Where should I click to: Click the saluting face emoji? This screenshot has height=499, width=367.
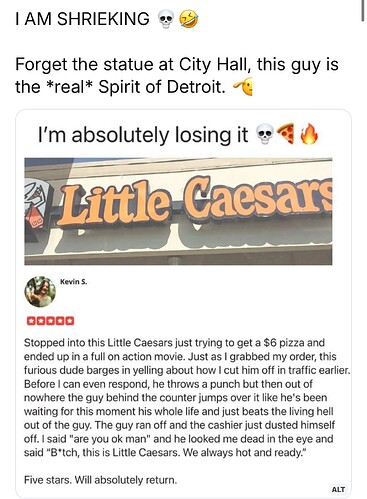[x=243, y=87]
